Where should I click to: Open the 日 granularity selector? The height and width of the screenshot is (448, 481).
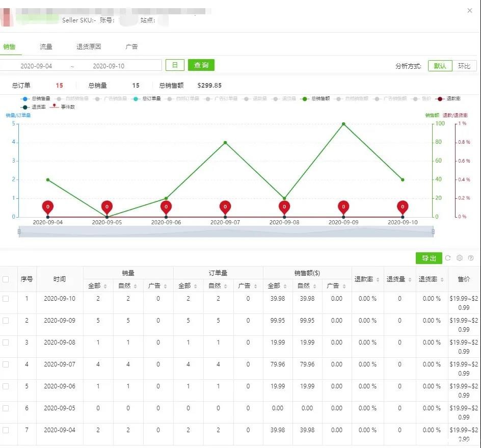click(x=174, y=65)
